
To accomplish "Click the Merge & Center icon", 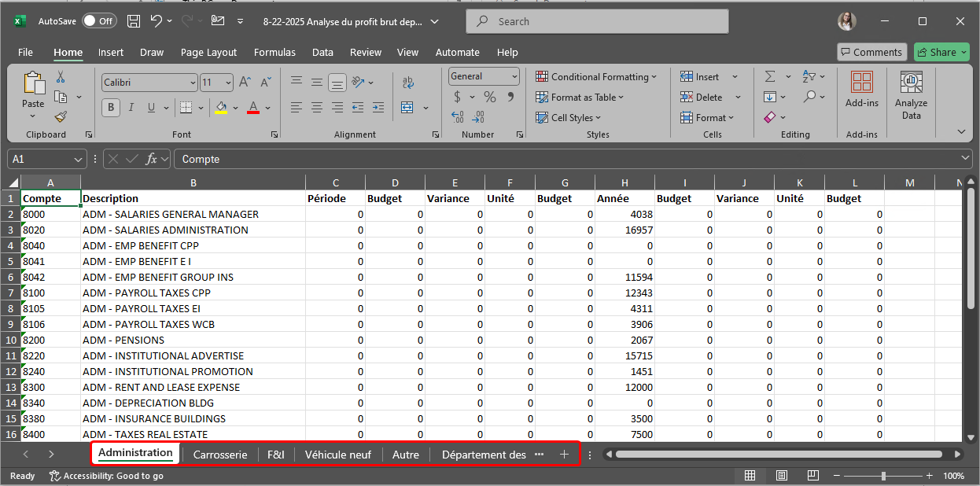I will 407,107.
